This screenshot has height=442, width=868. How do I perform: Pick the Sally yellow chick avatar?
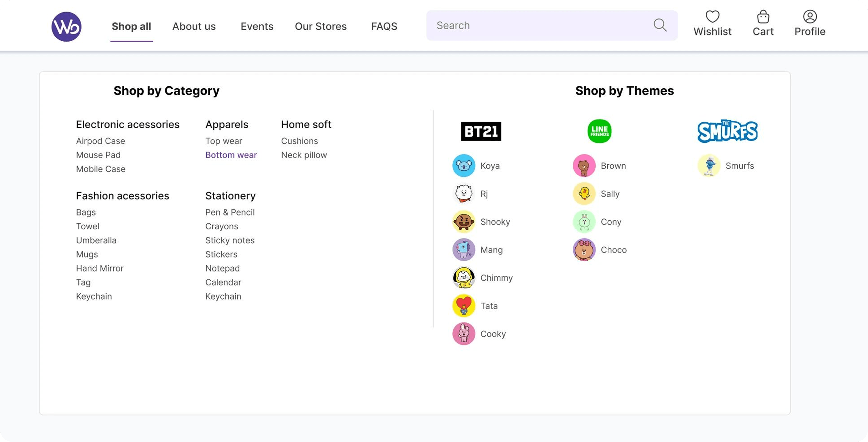click(584, 194)
